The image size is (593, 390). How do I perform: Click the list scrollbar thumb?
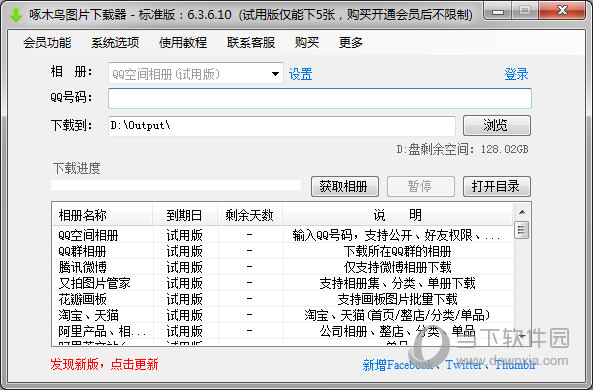coord(522,230)
